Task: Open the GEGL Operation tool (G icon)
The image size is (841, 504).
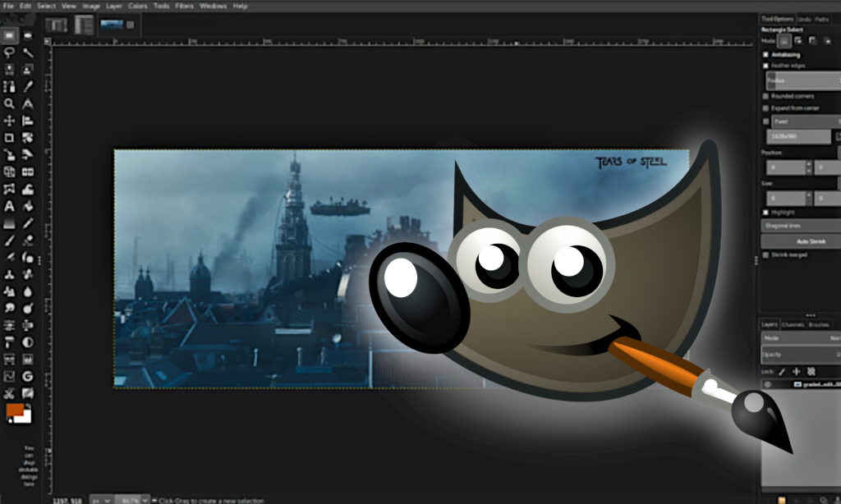Action: [28, 377]
